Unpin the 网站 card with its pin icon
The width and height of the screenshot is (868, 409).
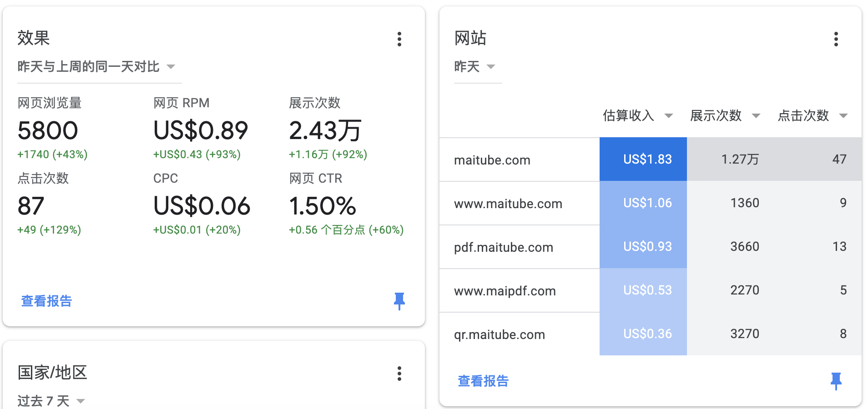pos(836,381)
